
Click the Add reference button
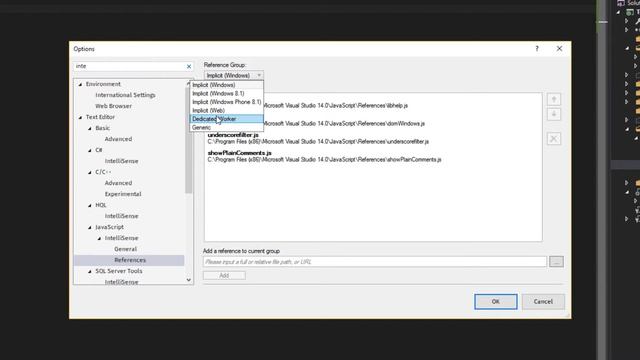coord(224,276)
